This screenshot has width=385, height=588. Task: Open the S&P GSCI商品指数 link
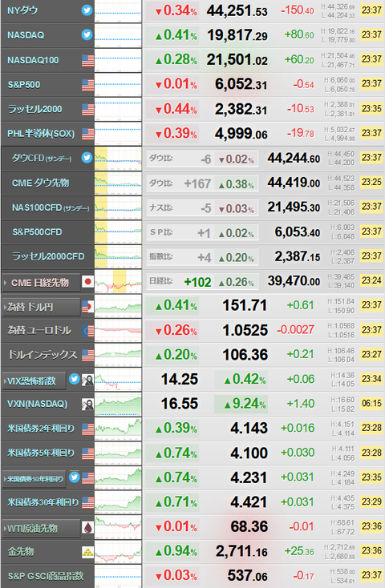[46, 576]
